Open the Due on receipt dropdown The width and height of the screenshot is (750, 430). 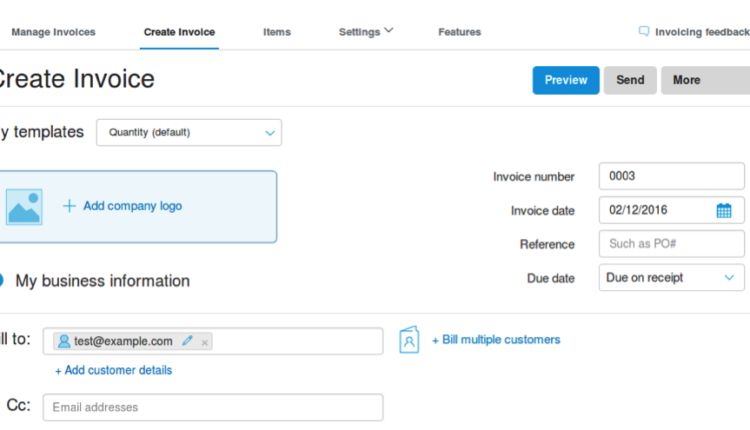coord(671,278)
